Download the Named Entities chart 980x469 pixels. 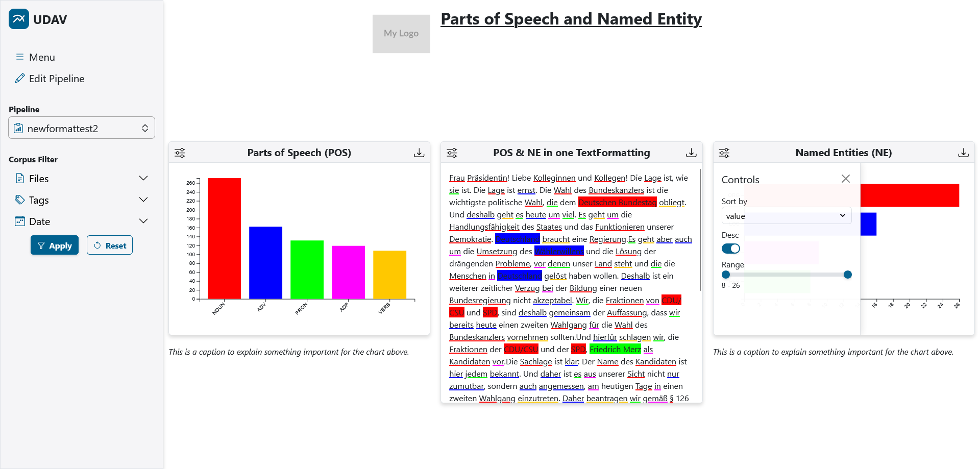tap(964, 152)
